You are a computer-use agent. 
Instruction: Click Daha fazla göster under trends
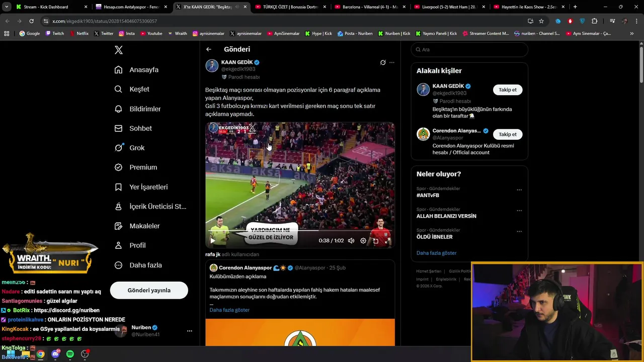(x=436, y=253)
